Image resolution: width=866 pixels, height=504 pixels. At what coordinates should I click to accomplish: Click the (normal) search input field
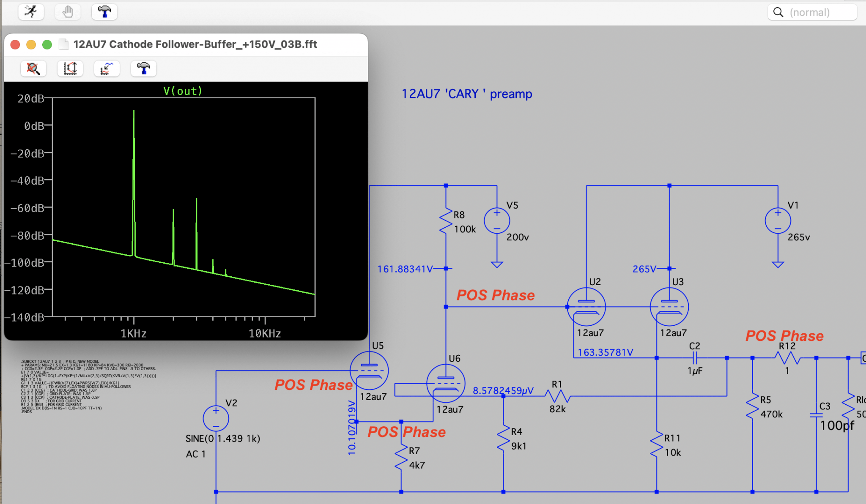point(812,12)
